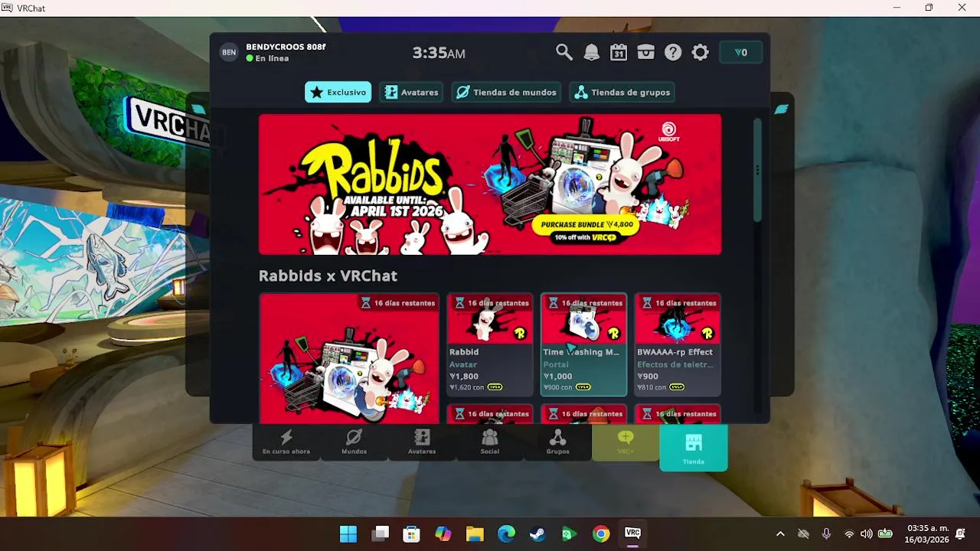980x551 pixels.
Task: Click the V1,000 price on Time Washing
Action: pos(557,377)
